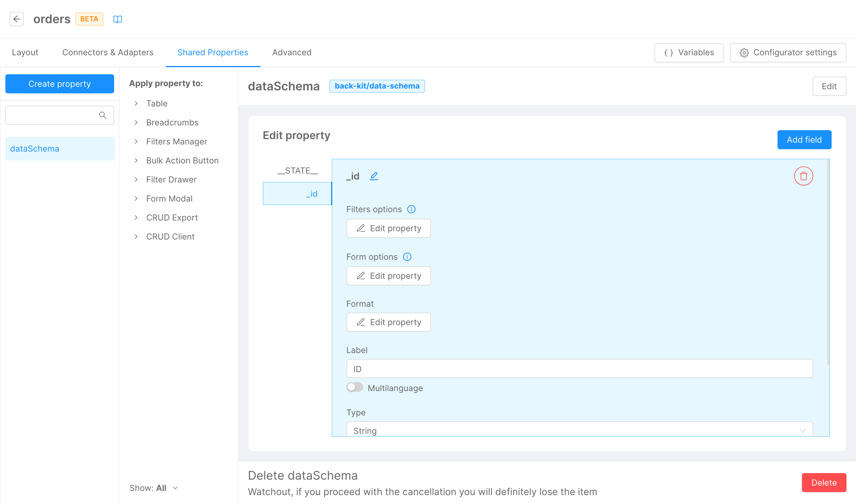Expand the Filters Manager item
The image size is (856, 504).
pos(136,141)
